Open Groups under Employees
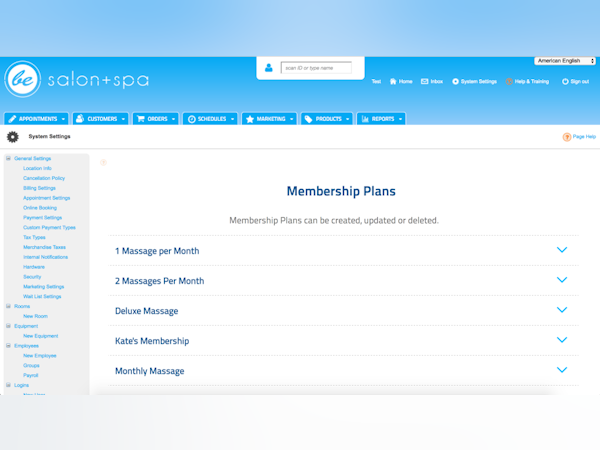 31,365
